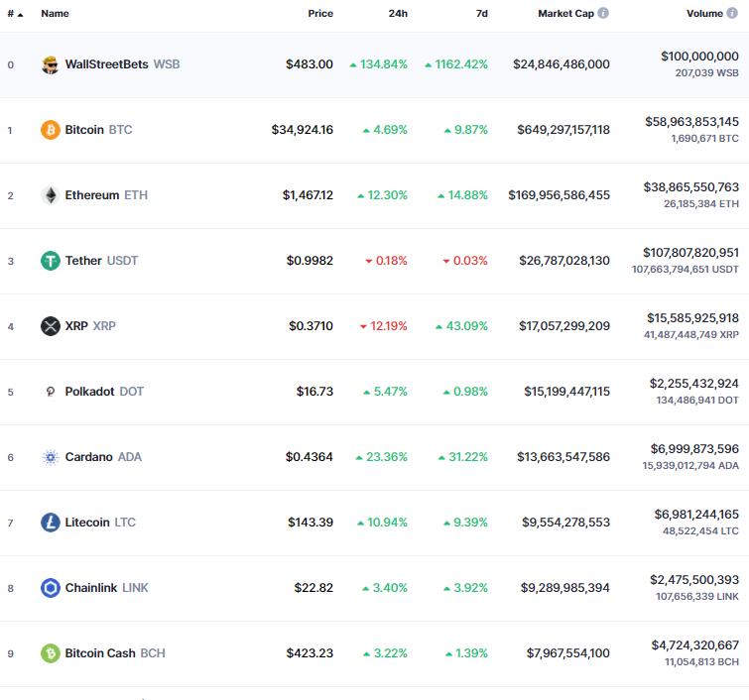
Task: Click the Chainlink hexagon logo icon
Action: tap(51, 588)
